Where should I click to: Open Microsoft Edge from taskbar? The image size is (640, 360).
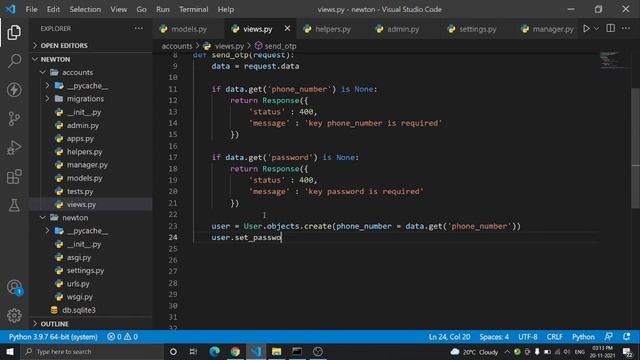[214, 351]
